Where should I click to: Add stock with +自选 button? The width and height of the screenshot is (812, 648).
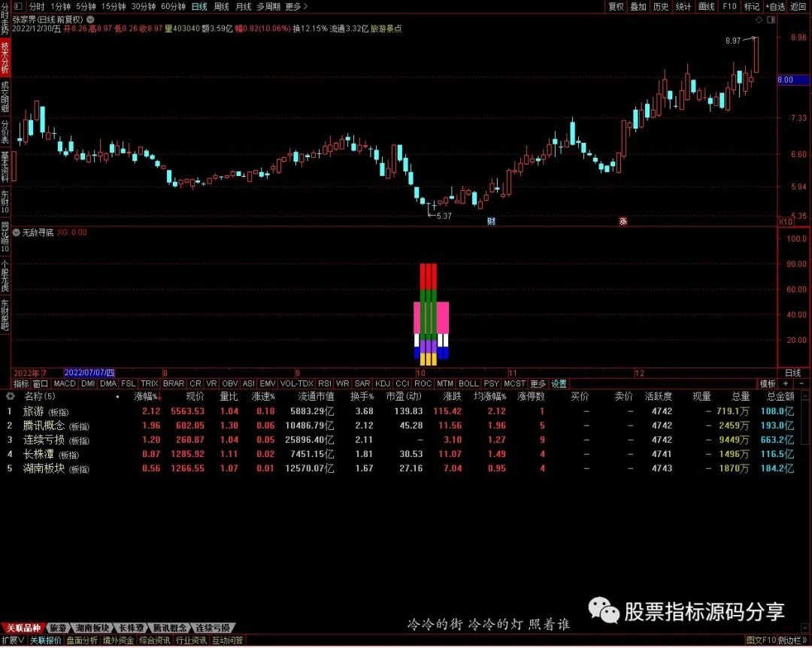point(774,7)
